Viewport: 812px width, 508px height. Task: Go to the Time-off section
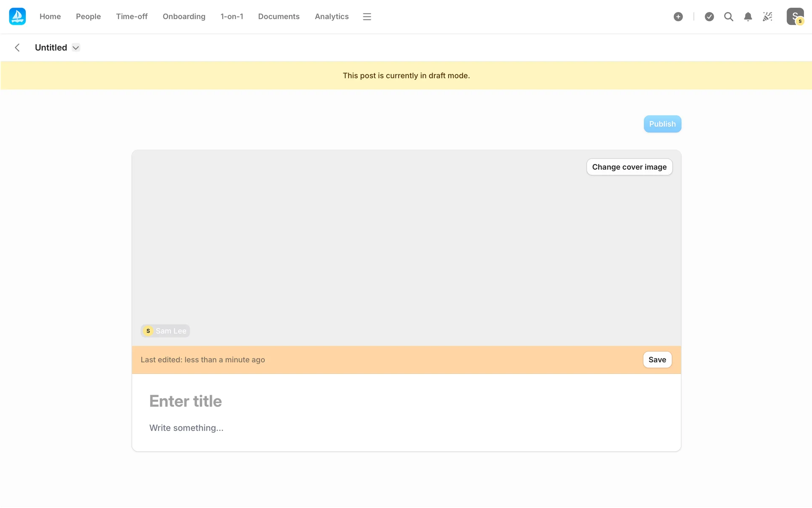132,17
